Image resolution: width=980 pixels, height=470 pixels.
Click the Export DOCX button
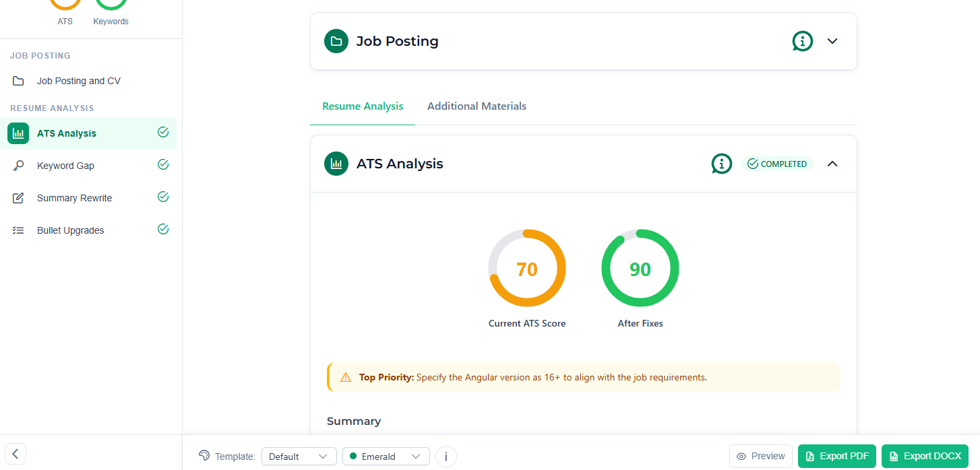pos(925,456)
